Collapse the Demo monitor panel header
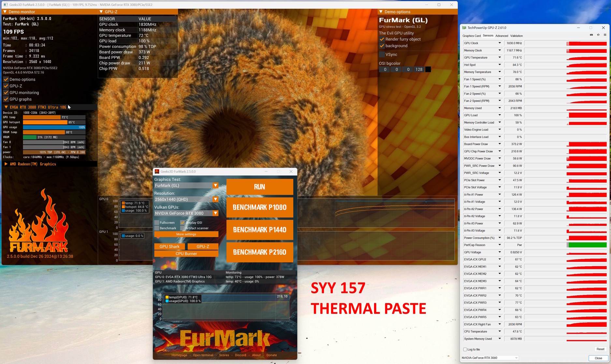Screen dimensions: 611x364 coord(5,12)
